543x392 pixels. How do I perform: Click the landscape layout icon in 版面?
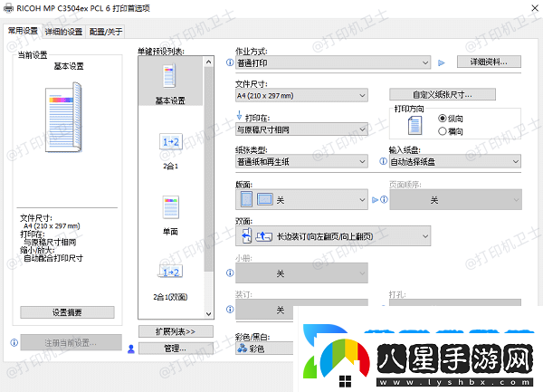tap(264, 199)
